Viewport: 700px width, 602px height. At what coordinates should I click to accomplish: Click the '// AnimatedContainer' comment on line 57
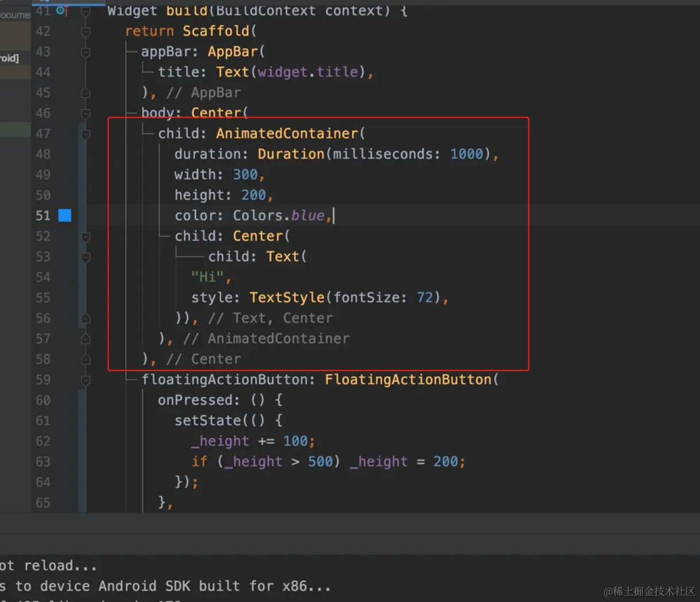coord(266,339)
